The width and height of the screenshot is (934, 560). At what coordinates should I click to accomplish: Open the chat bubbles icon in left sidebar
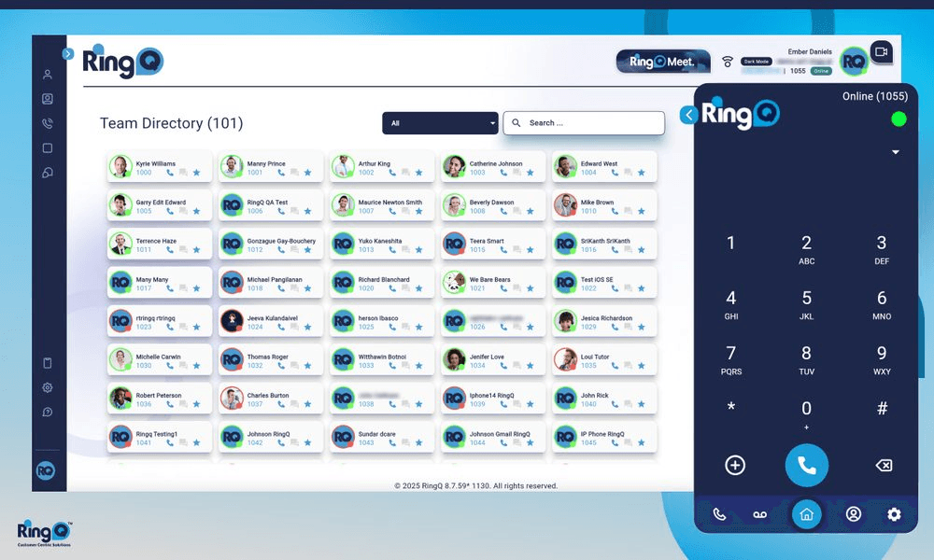(48, 173)
